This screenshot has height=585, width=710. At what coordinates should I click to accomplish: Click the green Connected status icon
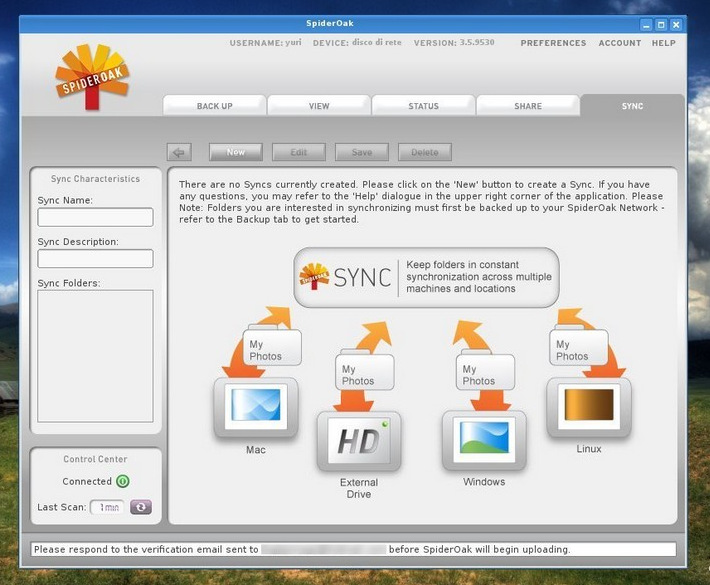tap(123, 481)
